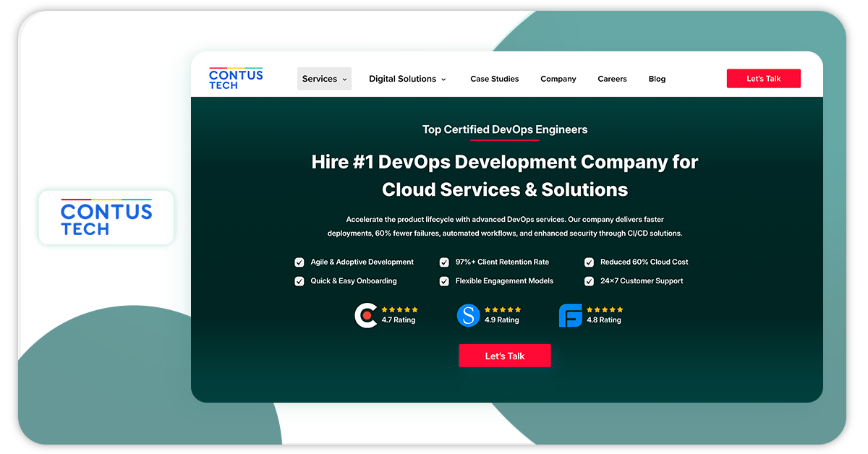
Task: Toggle the Reduced 60% Cloud Cost checkbox
Action: pos(589,262)
